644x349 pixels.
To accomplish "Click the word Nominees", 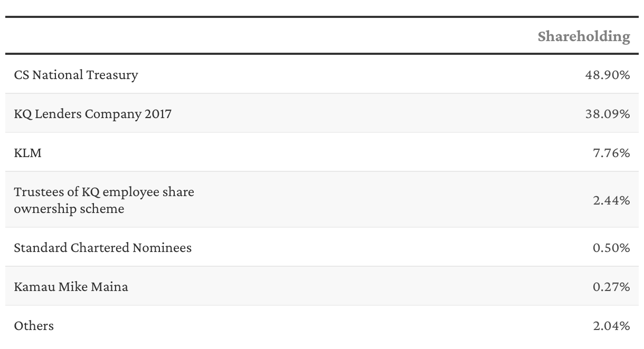I will (x=165, y=247).
